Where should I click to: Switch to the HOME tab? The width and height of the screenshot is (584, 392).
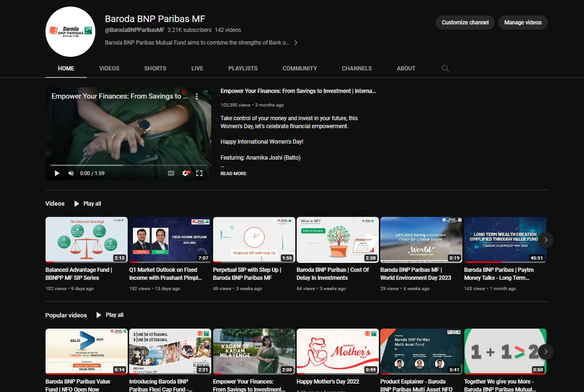(x=66, y=69)
